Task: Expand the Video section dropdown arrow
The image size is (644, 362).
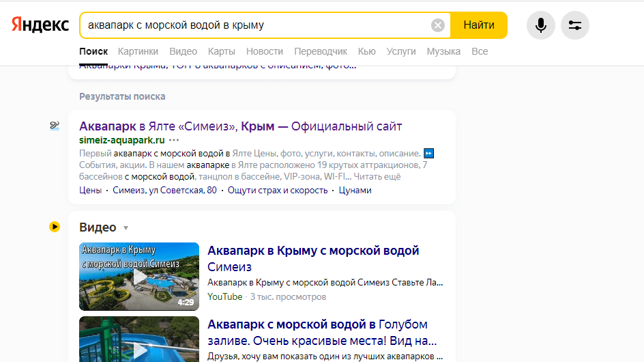Action: click(126, 228)
